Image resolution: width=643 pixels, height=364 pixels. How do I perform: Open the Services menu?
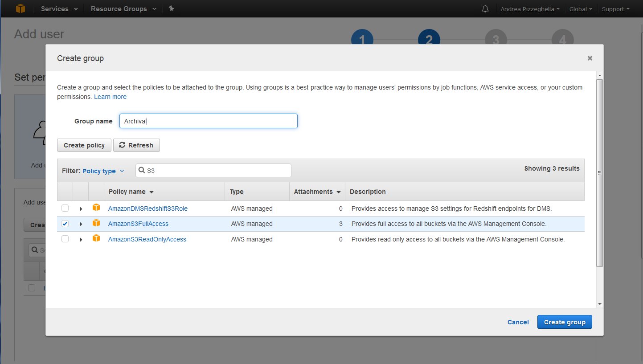pos(59,9)
